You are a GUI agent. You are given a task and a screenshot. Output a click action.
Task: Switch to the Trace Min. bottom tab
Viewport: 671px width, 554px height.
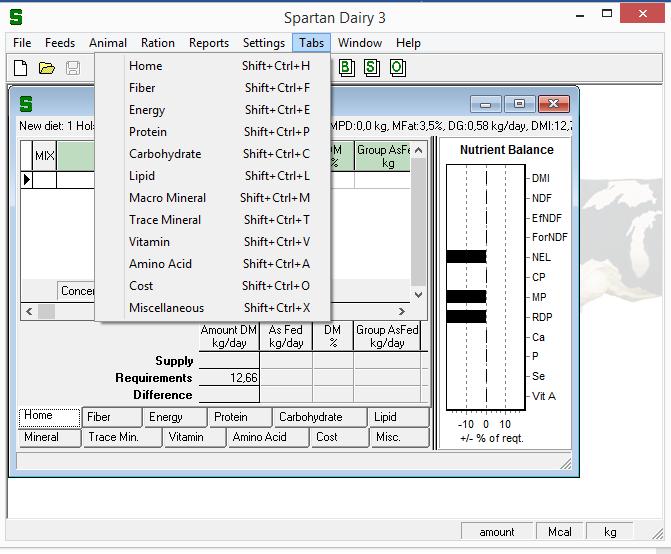tap(122, 438)
